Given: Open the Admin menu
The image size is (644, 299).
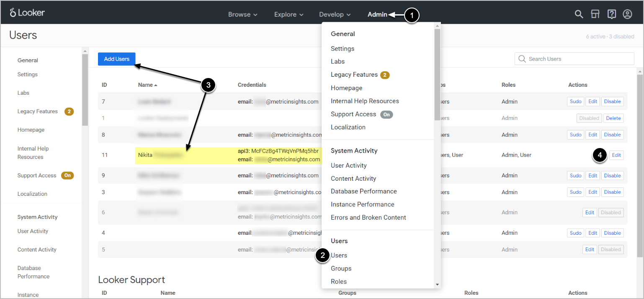Looking at the screenshot, I should (377, 14).
